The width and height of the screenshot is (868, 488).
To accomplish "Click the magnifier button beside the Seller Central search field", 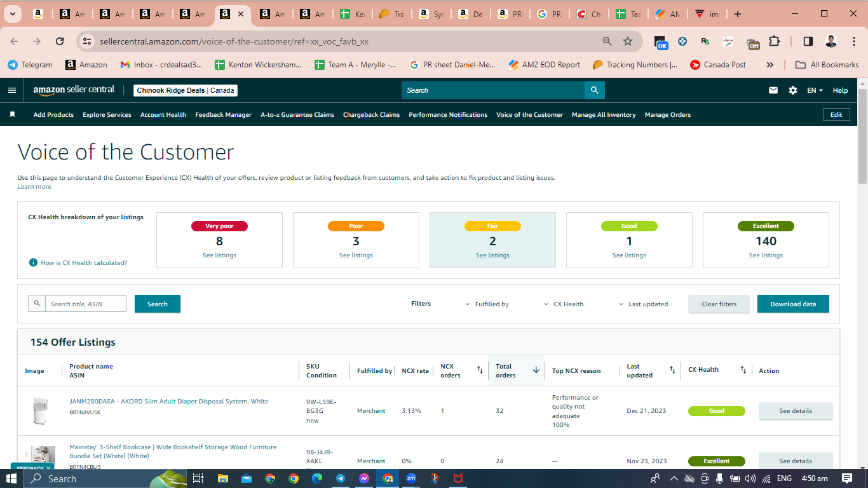I will [x=595, y=90].
